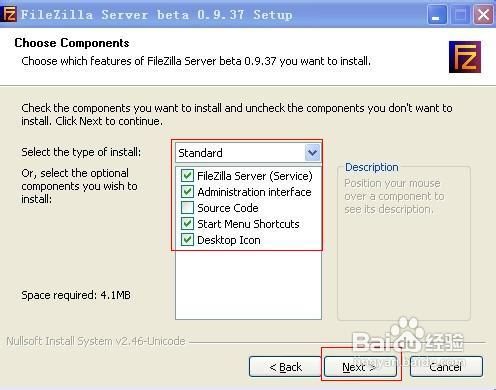
Task: Click the 'Nullsoft Install System v2.46-Unicode' text
Action: coord(96,341)
